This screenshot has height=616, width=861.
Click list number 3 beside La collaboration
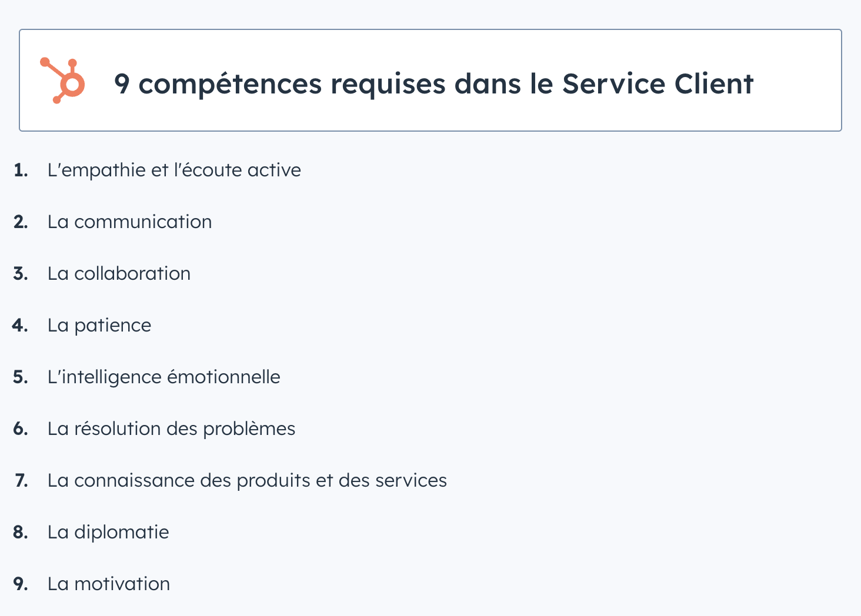pos(21,273)
